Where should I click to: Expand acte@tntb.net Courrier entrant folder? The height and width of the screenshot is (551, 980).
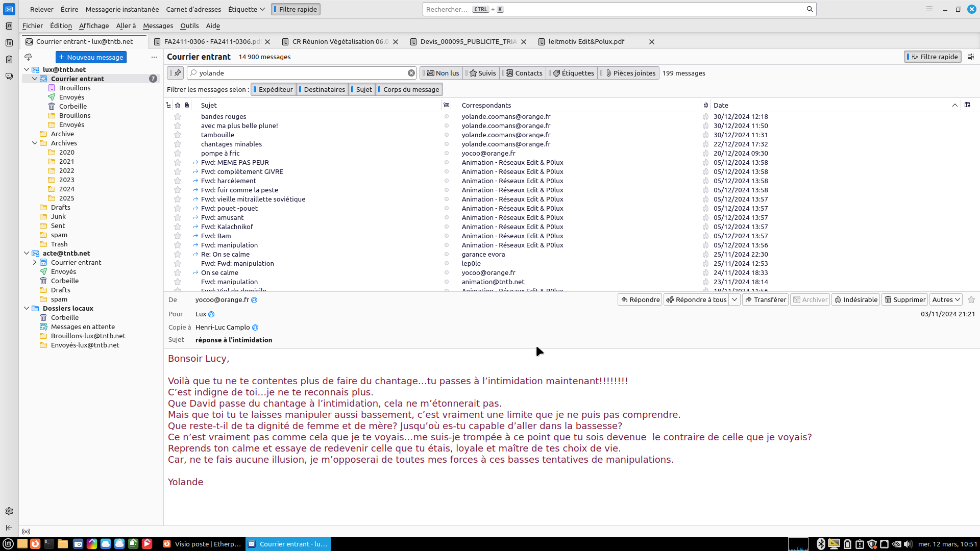[x=35, y=262]
